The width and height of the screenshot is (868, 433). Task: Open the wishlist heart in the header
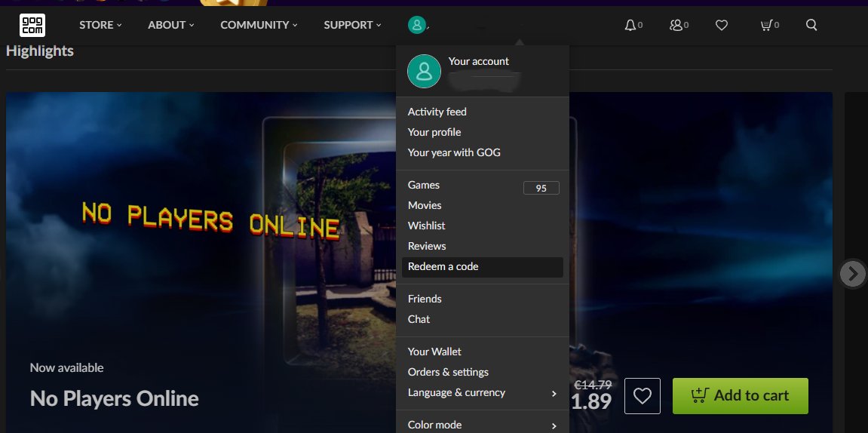[x=721, y=25]
